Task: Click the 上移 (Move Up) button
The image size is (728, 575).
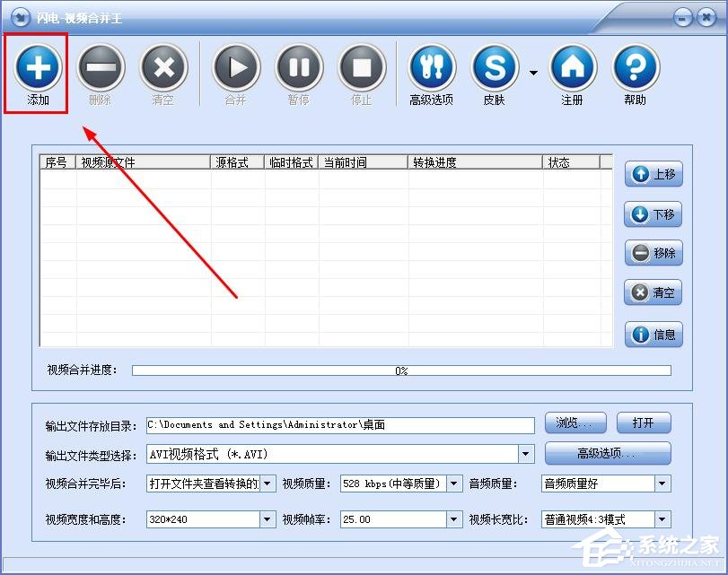Action: 653,174
